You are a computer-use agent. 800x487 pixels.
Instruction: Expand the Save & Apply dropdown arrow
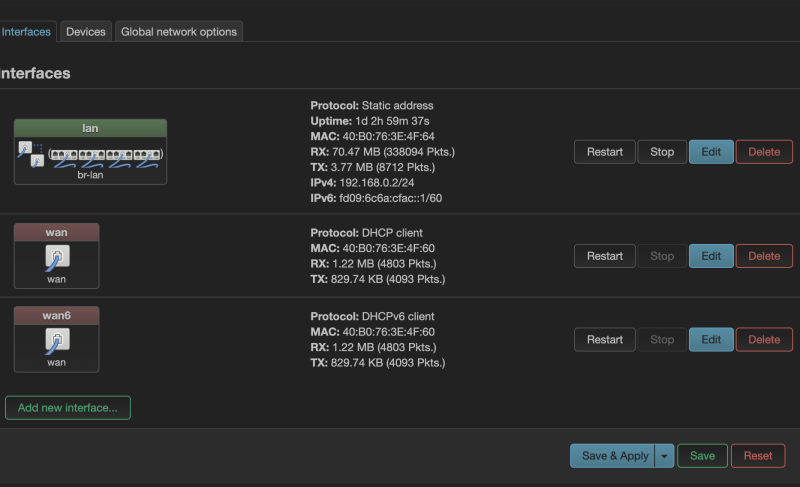point(665,456)
